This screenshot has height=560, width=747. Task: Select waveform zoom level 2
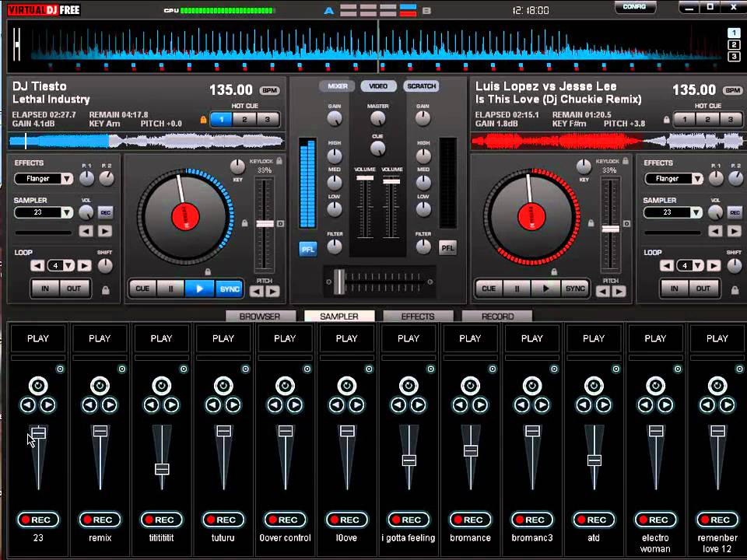734,45
